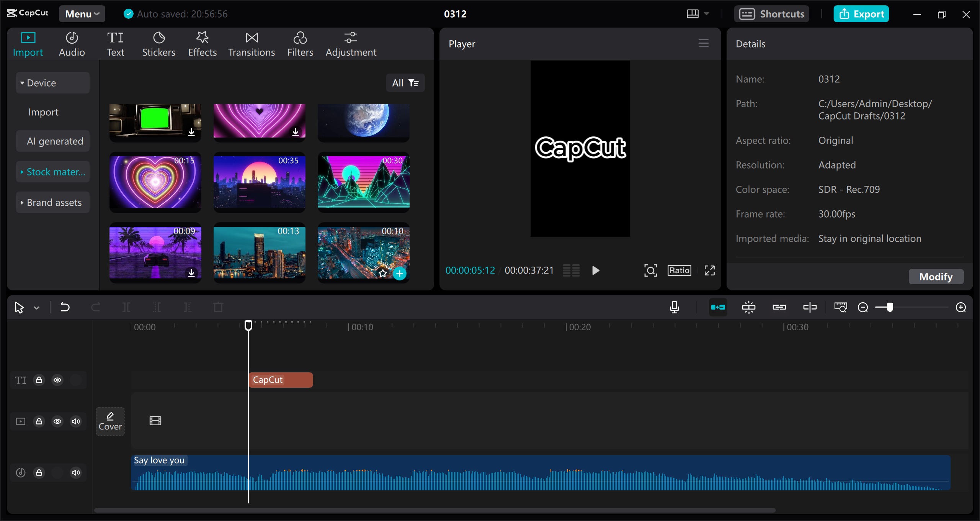Expand Stock materials section
The width and height of the screenshot is (980, 521).
coord(53,172)
